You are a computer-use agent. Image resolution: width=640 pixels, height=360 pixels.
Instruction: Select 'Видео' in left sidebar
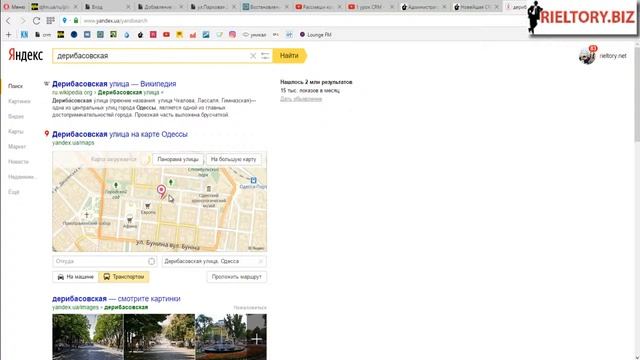[x=16, y=116]
